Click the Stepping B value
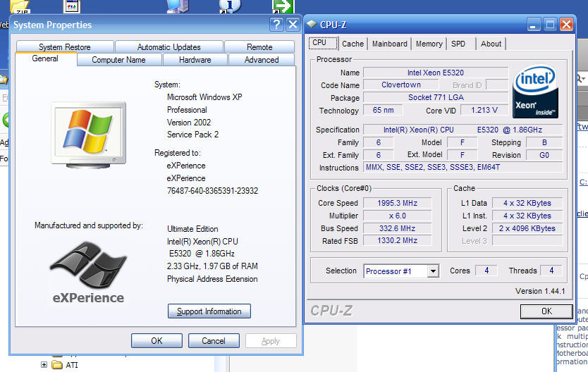 click(x=544, y=142)
